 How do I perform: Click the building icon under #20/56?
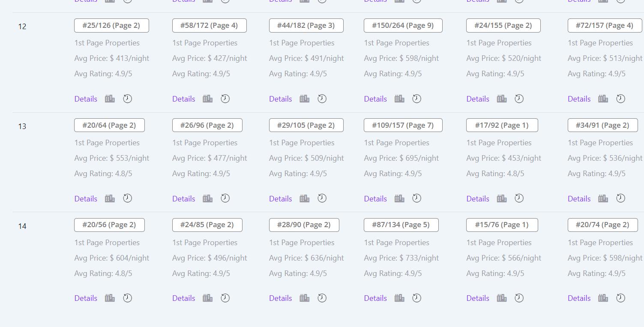click(x=110, y=298)
